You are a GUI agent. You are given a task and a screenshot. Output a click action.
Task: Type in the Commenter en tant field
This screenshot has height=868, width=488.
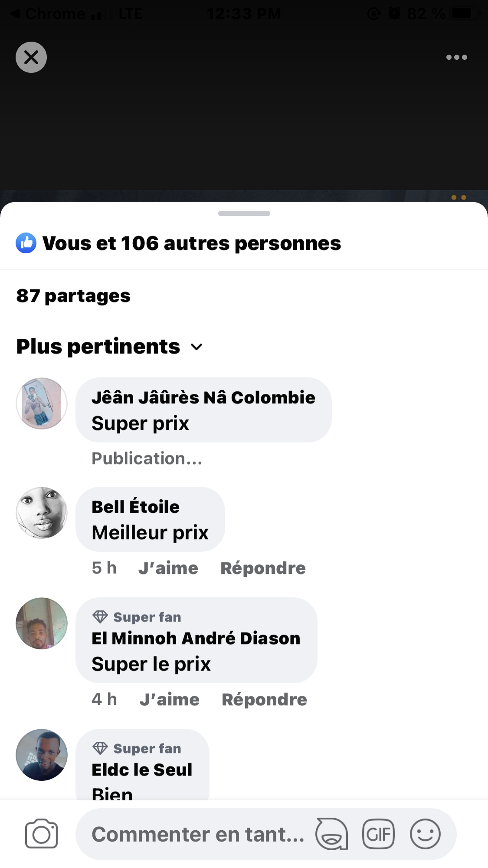tap(197, 834)
